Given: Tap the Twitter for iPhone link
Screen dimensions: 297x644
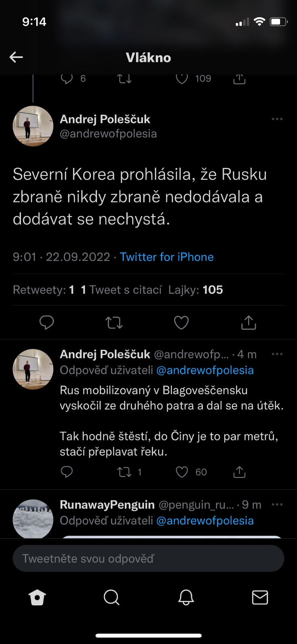Looking at the screenshot, I should (167, 257).
